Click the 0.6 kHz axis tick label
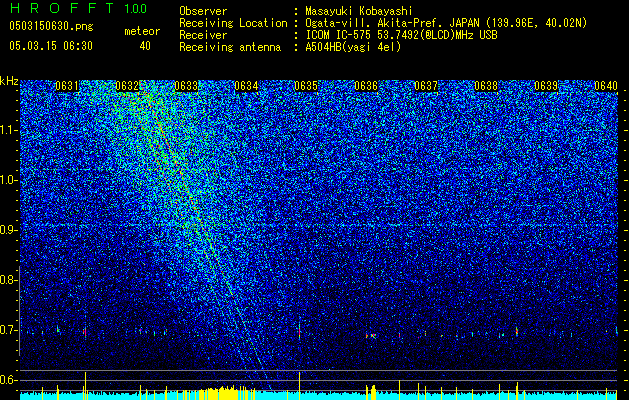 point(7,380)
